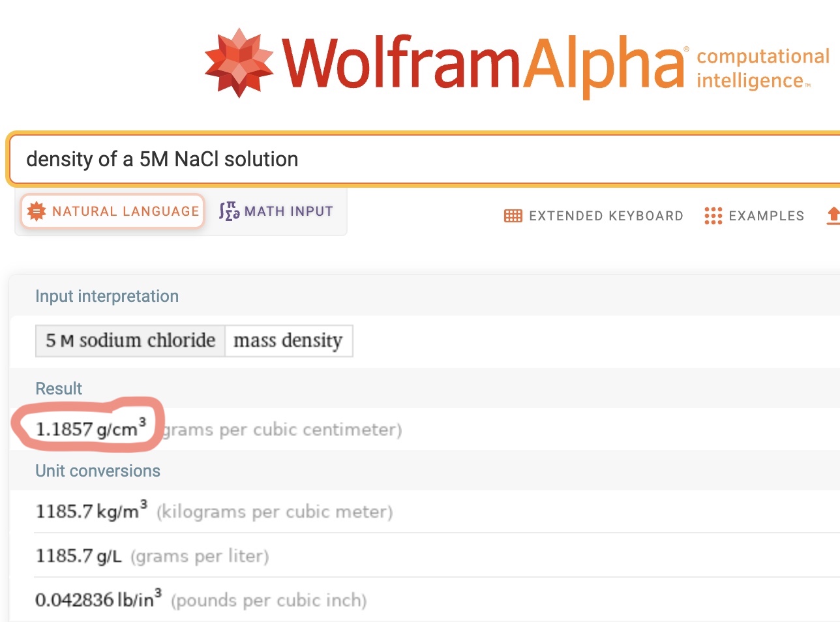Select the Result section heading
Screen dimensions: 840x622
coord(59,389)
